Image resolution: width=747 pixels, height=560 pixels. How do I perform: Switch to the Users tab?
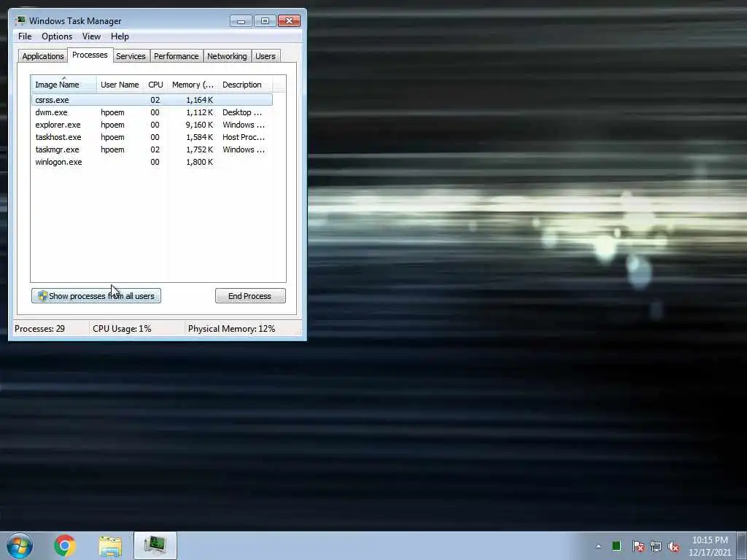[266, 56]
